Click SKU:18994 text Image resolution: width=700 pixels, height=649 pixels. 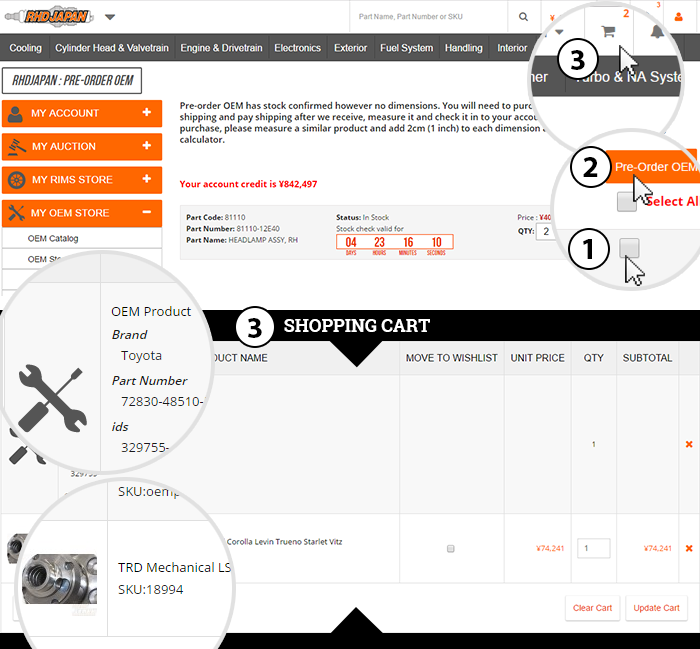(150, 590)
